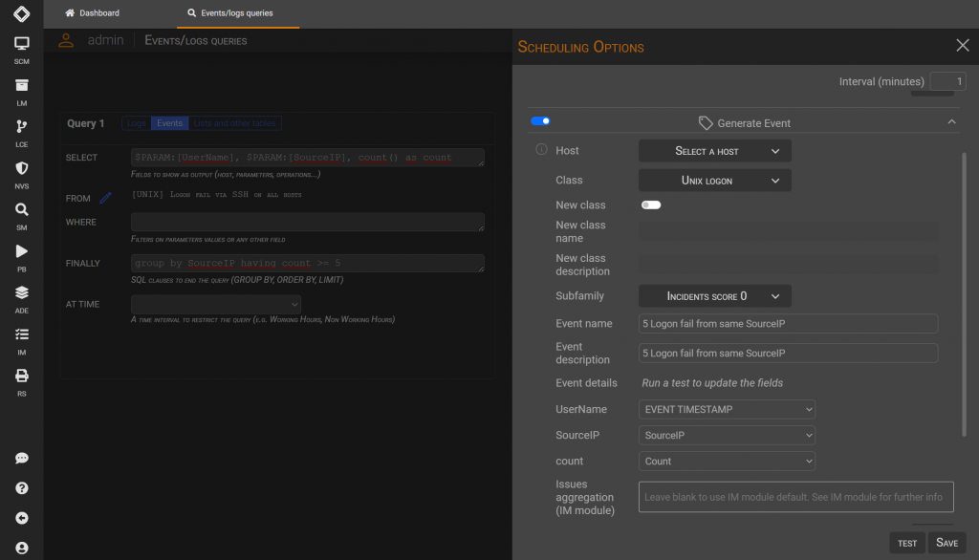Open the Class Unix logon dropdown
Screen dimensions: 979x560
pos(715,181)
